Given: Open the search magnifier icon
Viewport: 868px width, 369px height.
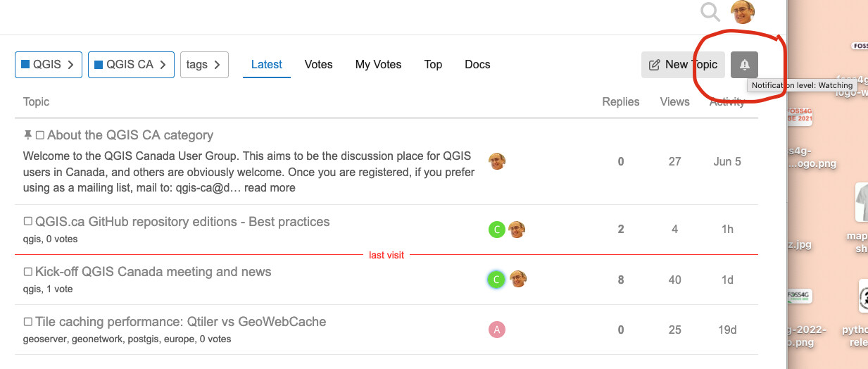Looking at the screenshot, I should [x=710, y=11].
